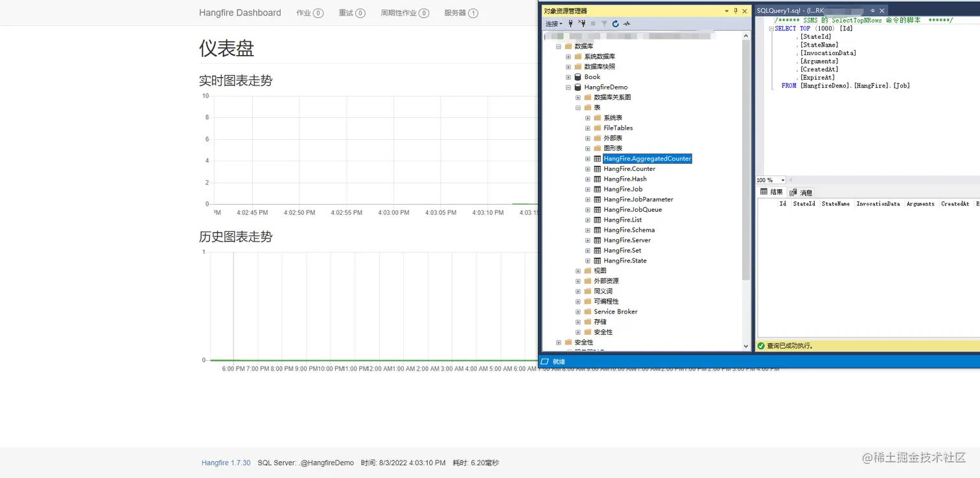Click the Book database cylinder icon
The image size is (980, 478).
(578, 77)
